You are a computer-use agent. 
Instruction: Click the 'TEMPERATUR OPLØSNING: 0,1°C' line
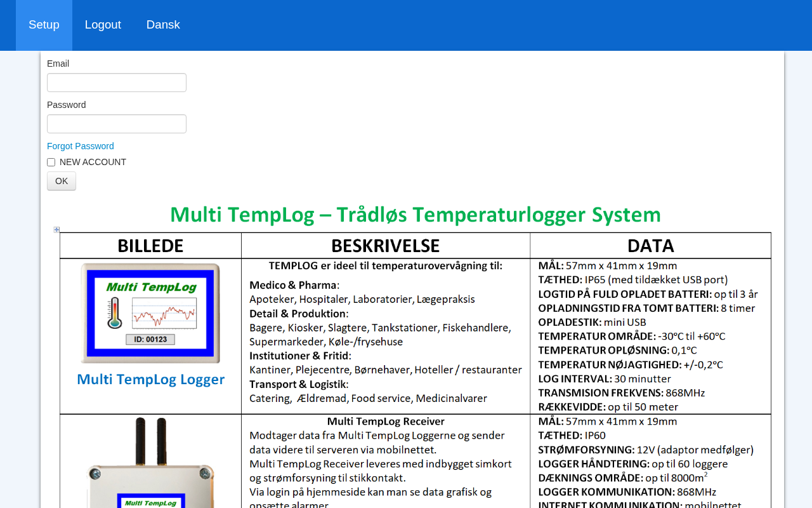point(618,351)
